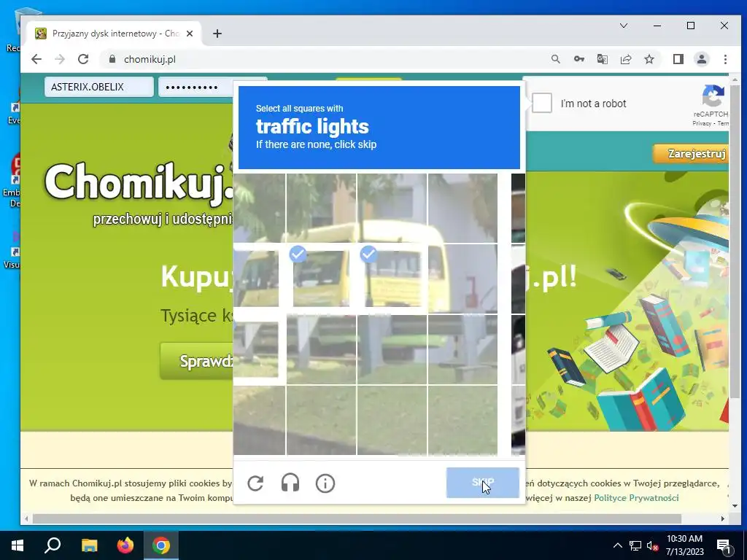747x560 pixels.
Task: Open the saved passwords key icon
Action: (578, 59)
